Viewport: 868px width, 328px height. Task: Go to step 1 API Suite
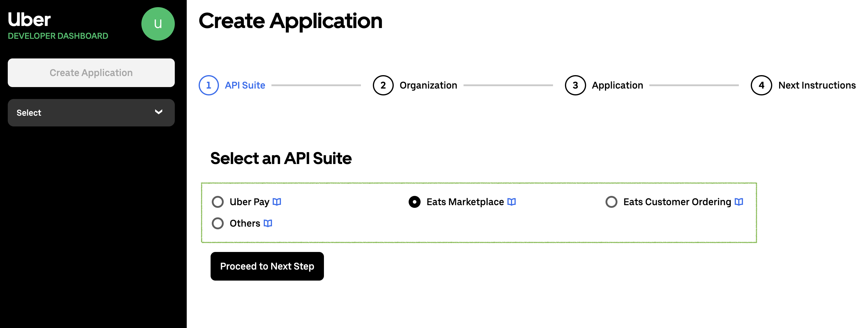click(x=232, y=85)
